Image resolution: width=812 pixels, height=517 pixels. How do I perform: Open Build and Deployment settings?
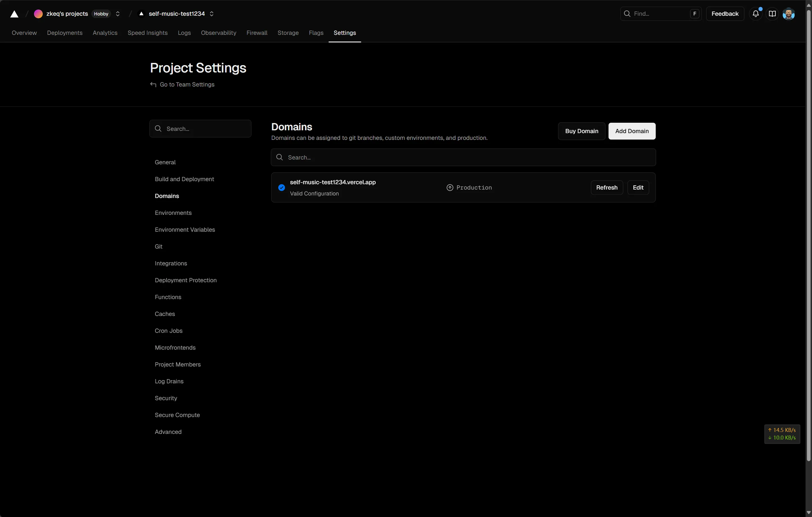[x=184, y=179]
